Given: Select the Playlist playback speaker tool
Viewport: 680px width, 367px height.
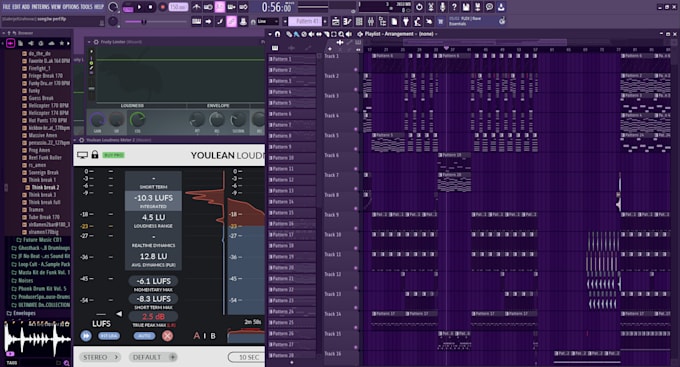Looking at the screenshot, I should coord(349,34).
